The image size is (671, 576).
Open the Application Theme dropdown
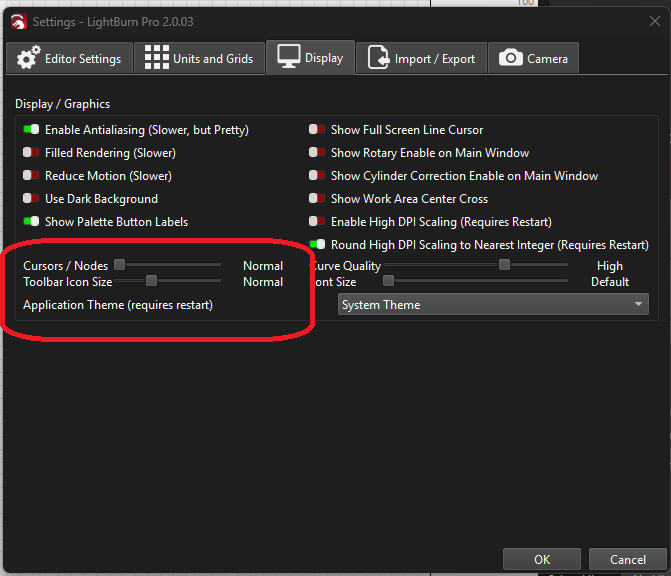click(x=493, y=305)
